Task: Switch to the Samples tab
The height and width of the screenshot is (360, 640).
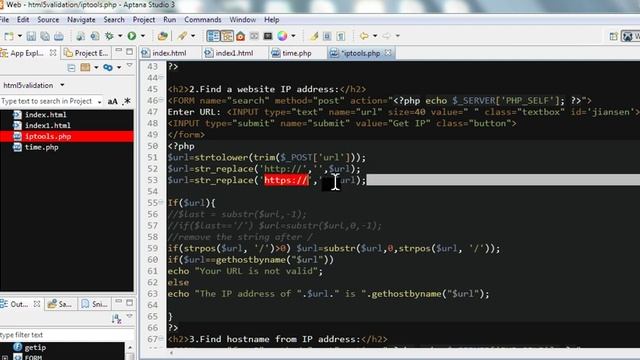Action: [60, 304]
